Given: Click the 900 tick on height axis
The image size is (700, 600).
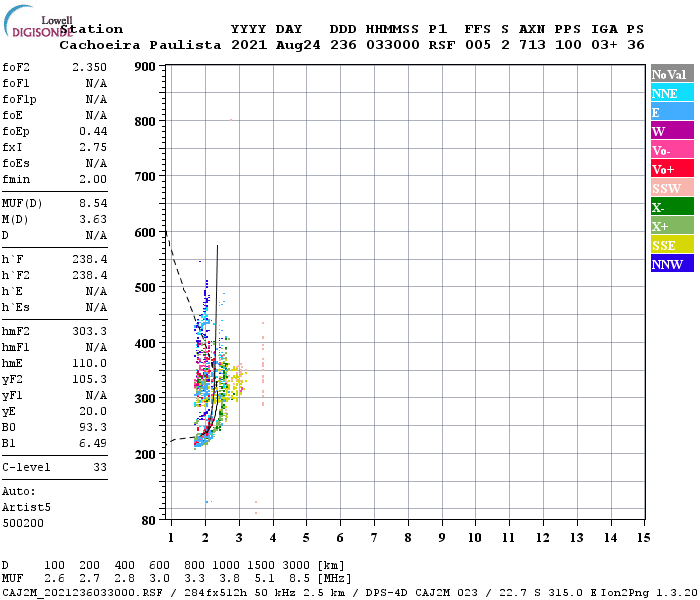Looking at the screenshot, I should pyautogui.click(x=145, y=67).
